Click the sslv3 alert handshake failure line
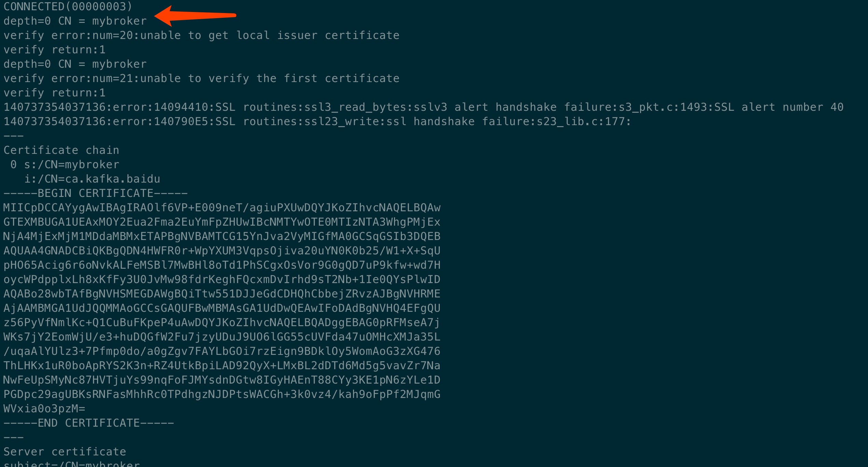The height and width of the screenshot is (467, 868). click(423, 107)
